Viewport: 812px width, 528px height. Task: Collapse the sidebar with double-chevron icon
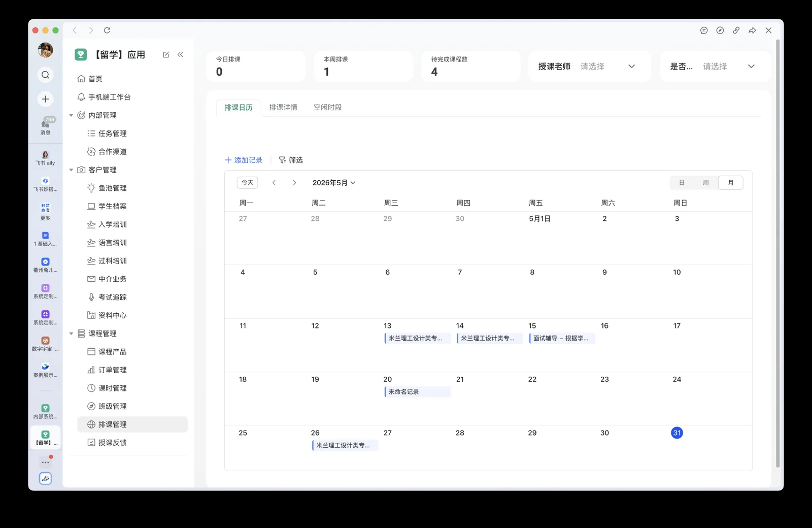pos(180,55)
